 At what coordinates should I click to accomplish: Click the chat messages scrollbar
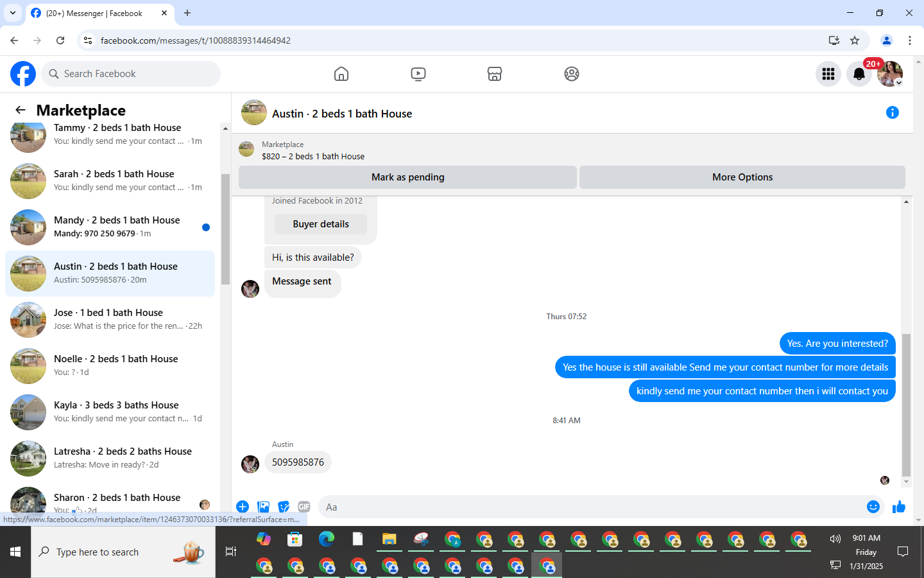906,405
